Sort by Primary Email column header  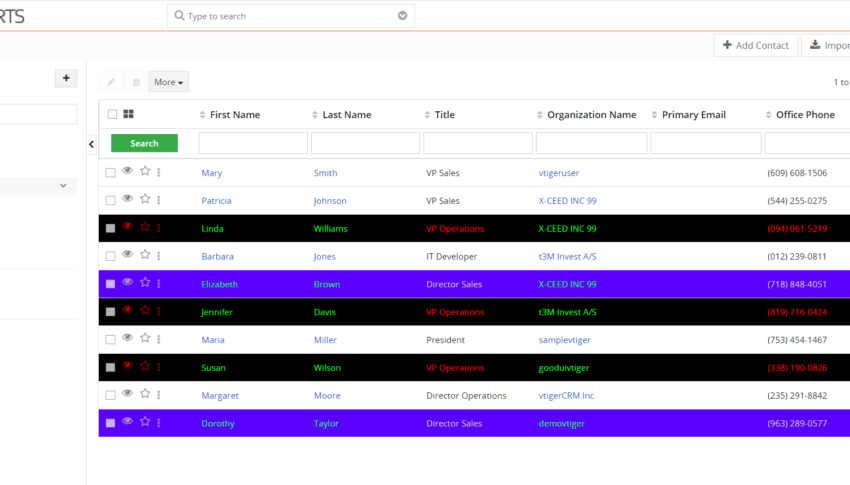[693, 115]
